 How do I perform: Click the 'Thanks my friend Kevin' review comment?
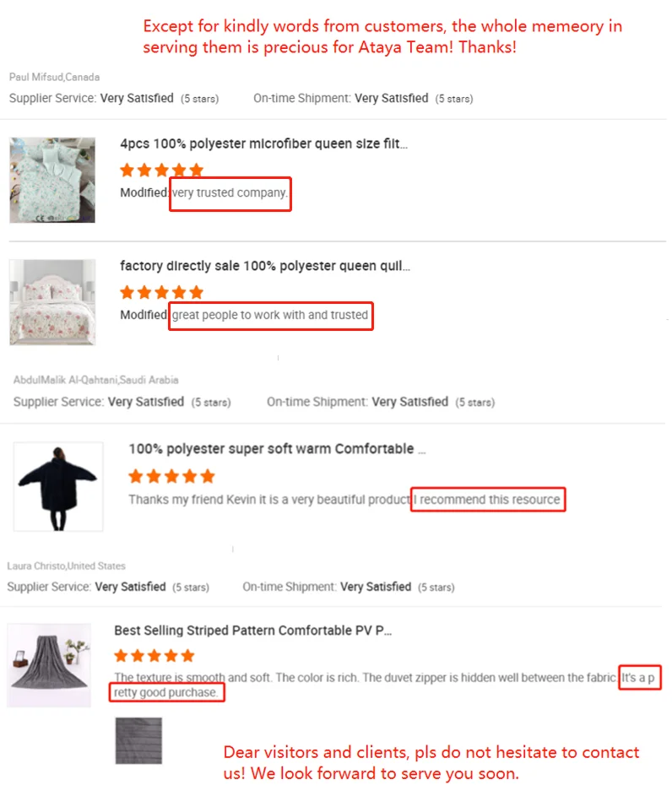pos(268,499)
